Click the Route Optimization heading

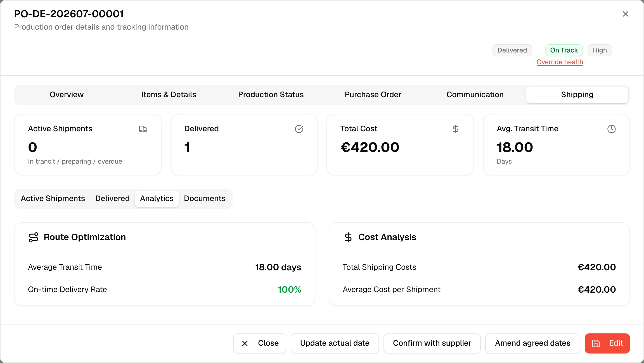(85, 237)
